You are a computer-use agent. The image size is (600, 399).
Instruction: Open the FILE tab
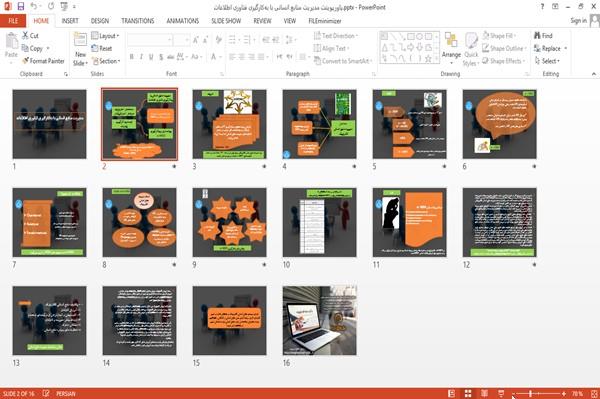coord(13,21)
